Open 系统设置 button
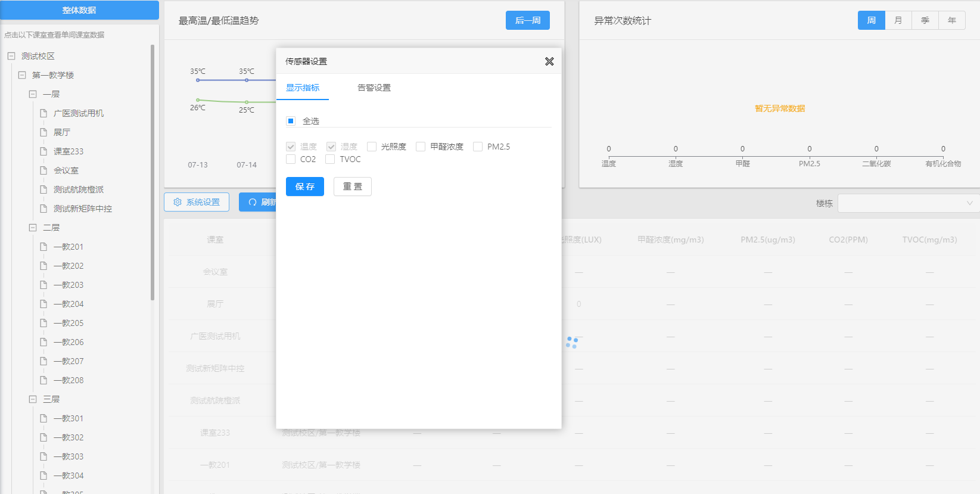The width and height of the screenshot is (980, 494). pyautogui.click(x=197, y=202)
